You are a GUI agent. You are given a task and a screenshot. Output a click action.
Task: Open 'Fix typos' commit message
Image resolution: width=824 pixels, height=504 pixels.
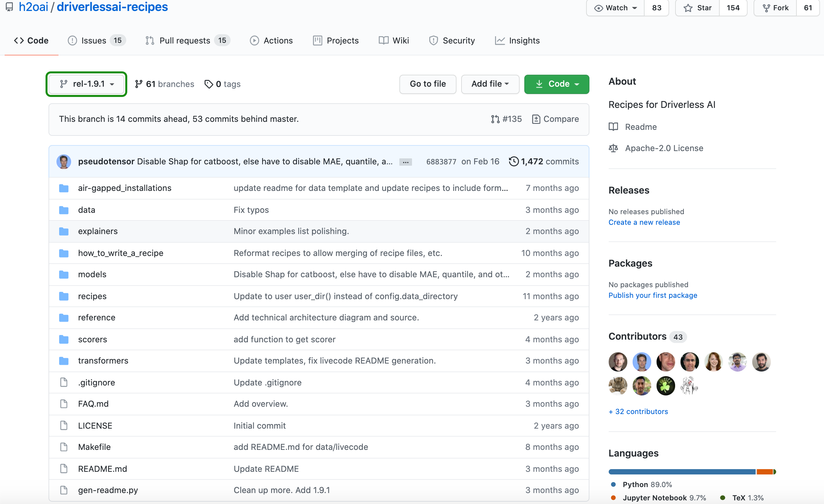(251, 210)
